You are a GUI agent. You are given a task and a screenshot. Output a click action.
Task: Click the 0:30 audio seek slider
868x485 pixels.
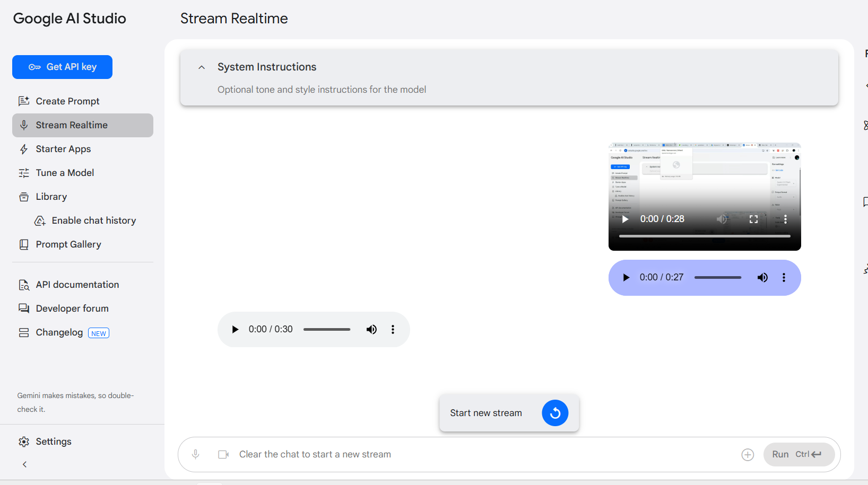point(327,329)
